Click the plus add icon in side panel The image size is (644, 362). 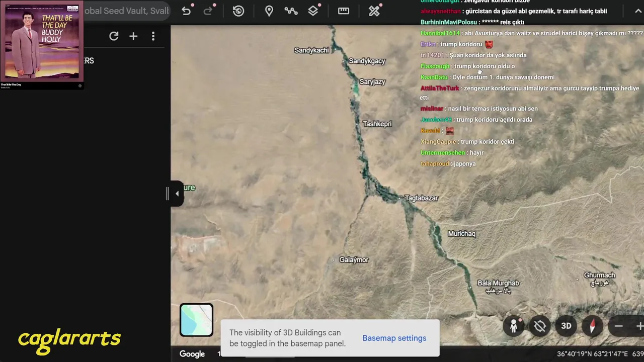(x=133, y=36)
